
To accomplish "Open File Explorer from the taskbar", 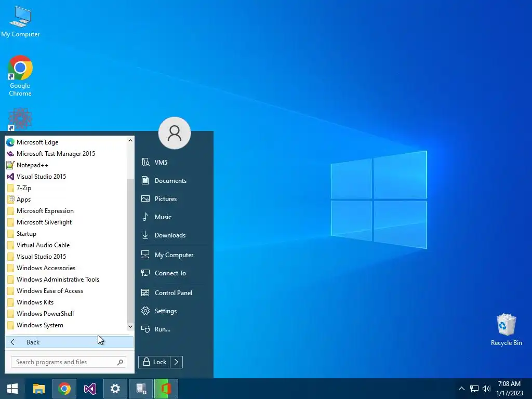I will pos(38,389).
